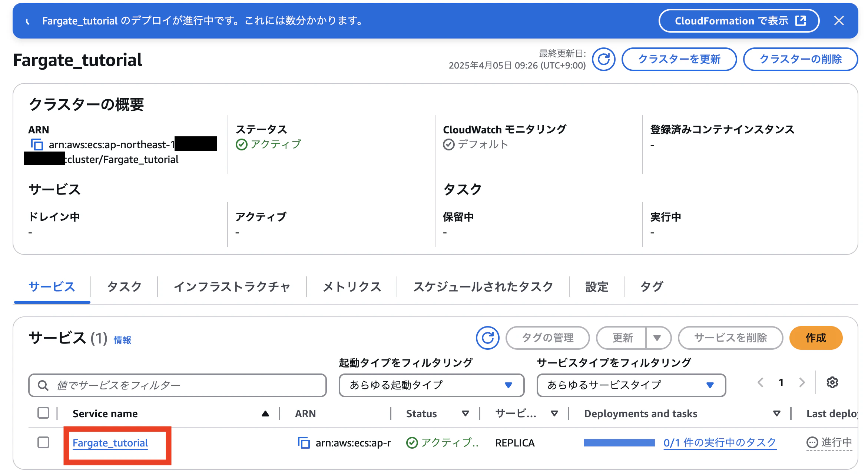The image size is (868, 475).
Task: Focus the 値でサービスをフィルター search field
Action: click(178, 385)
